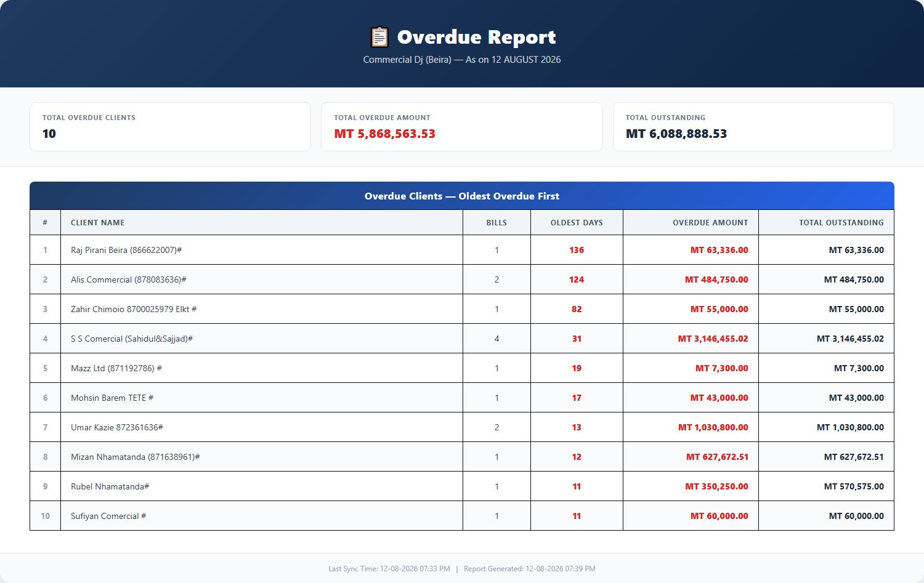
Task: Click S S Comercial (Sahidul&Sajjad) client name
Action: [132, 339]
